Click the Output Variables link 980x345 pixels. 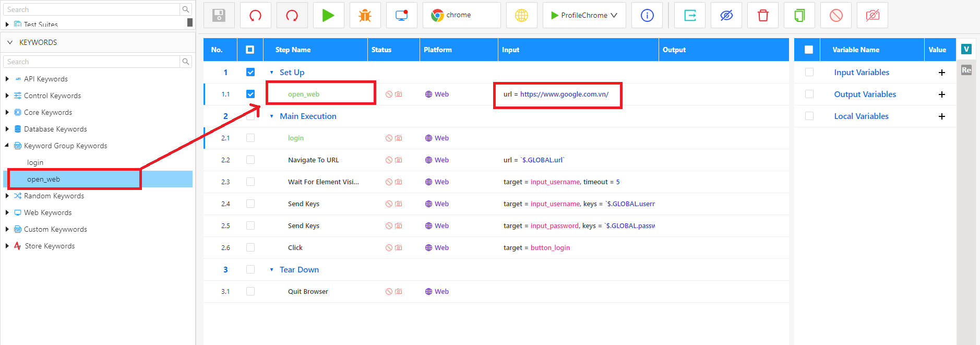[865, 94]
